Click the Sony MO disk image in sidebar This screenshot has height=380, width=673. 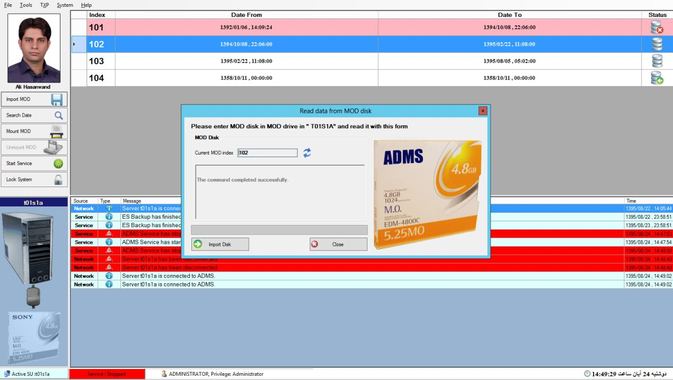coord(34,338)
